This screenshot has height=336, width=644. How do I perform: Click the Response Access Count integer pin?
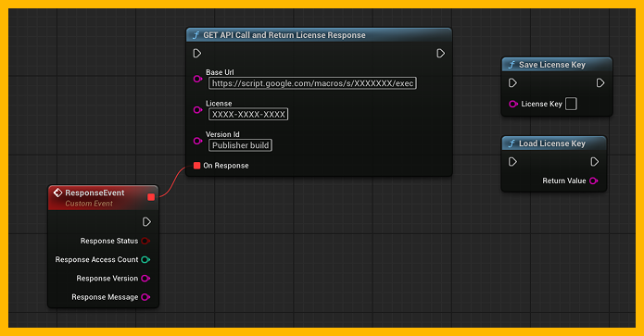coord(145,260)
